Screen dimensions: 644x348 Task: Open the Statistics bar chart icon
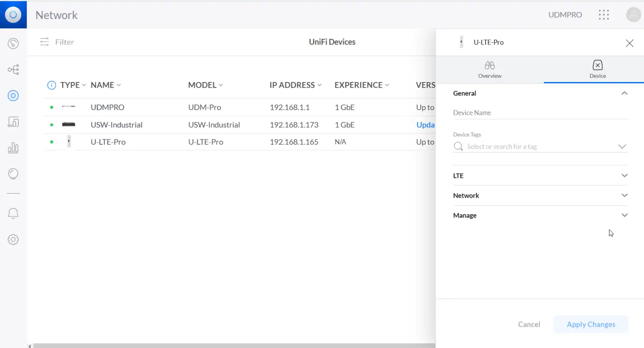pyautogui.click(x=13, y=148)
